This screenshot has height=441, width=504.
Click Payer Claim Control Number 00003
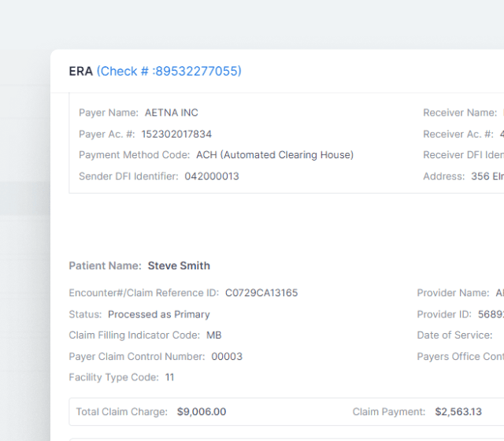click(227, 357)
